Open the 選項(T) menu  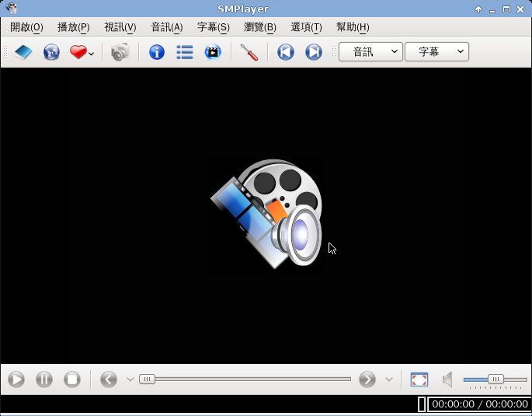[x=306, y=27]
